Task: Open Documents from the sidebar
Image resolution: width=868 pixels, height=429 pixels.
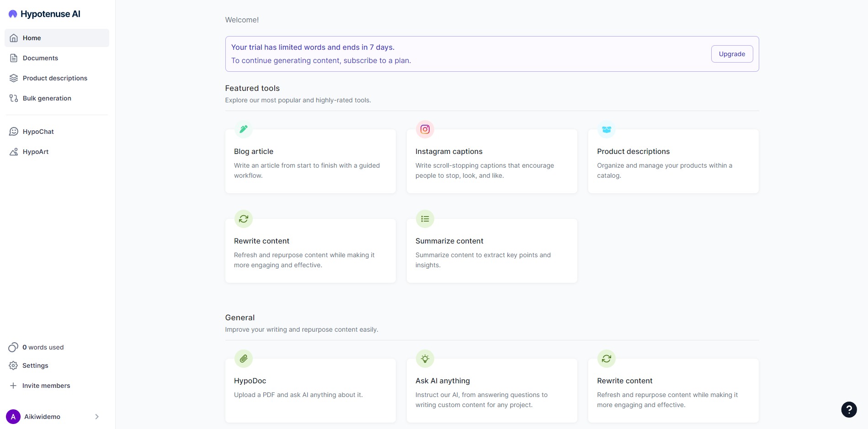Action: 57,58
